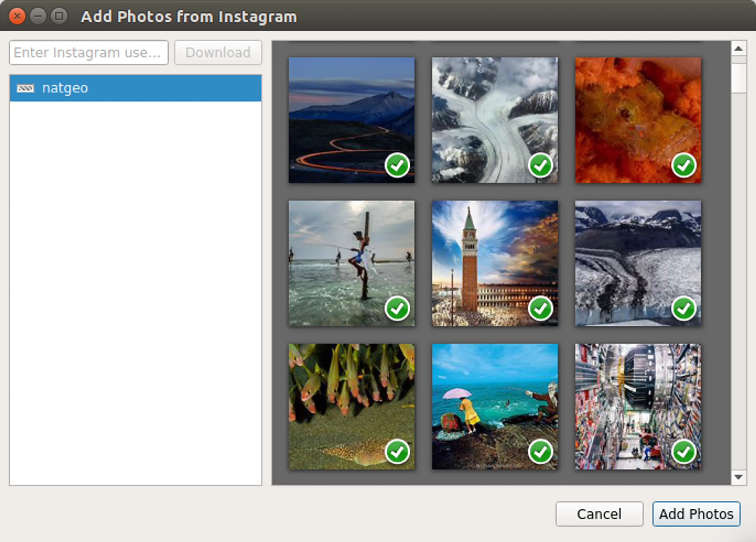The image size is (756, 542).
Task: Uncheck the dark glacier mountains photo
Action: point(683,309)
